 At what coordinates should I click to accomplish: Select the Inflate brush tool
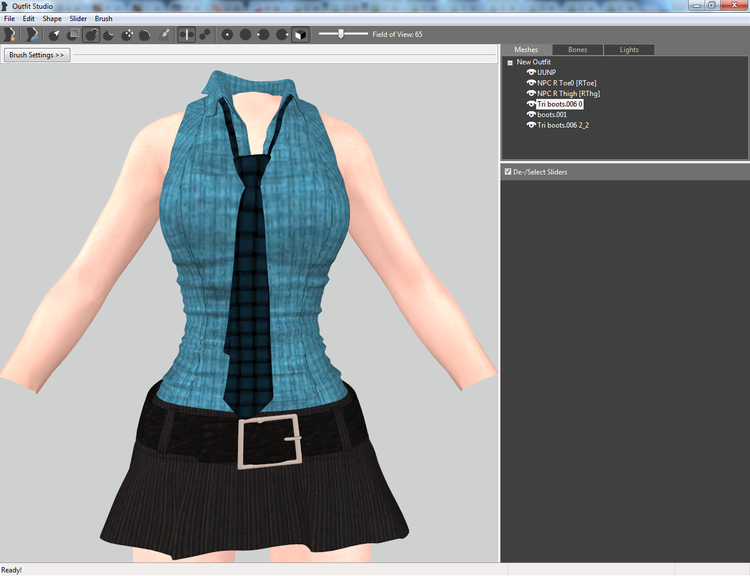tap(91, 34)
